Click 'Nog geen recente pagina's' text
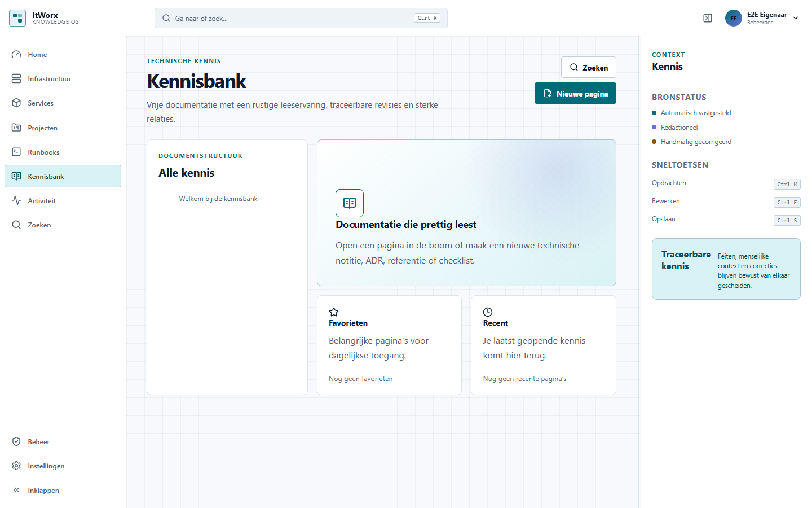 525,379
